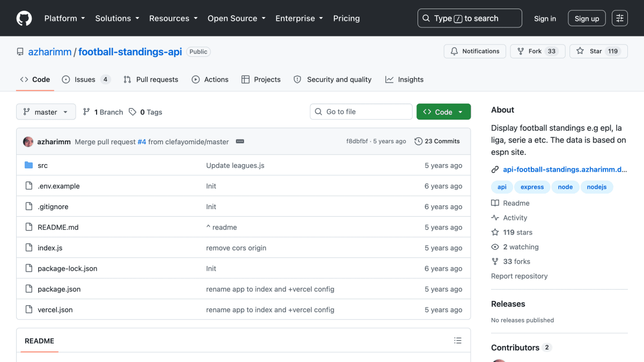Click the pulse icon beside Activity
This screenshot has width=644, height=362.
(x=495, y=218)
